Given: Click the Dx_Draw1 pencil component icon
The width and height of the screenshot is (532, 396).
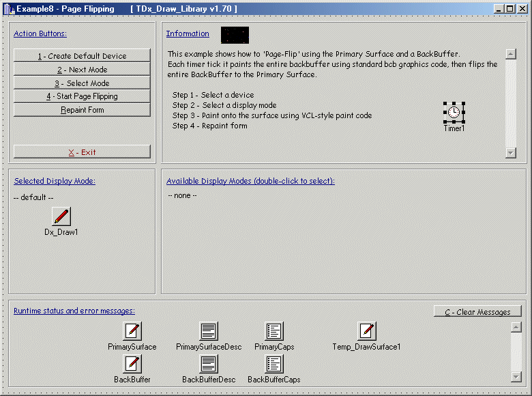Looking at the screenshot, I should click(61, 216).
